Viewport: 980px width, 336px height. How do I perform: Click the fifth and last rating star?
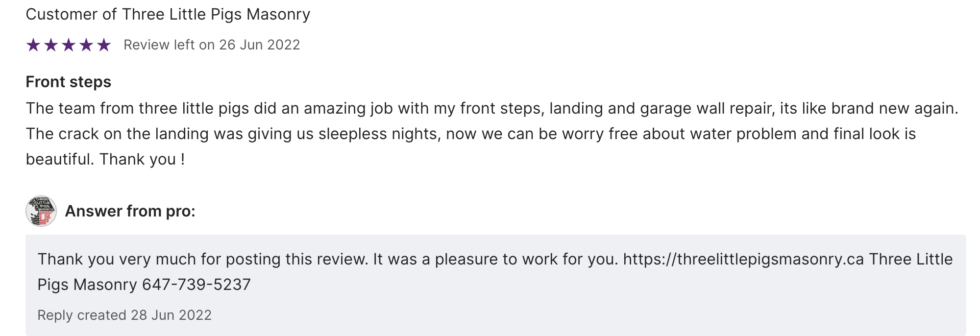pyautogui.click(x=104, y=45)
